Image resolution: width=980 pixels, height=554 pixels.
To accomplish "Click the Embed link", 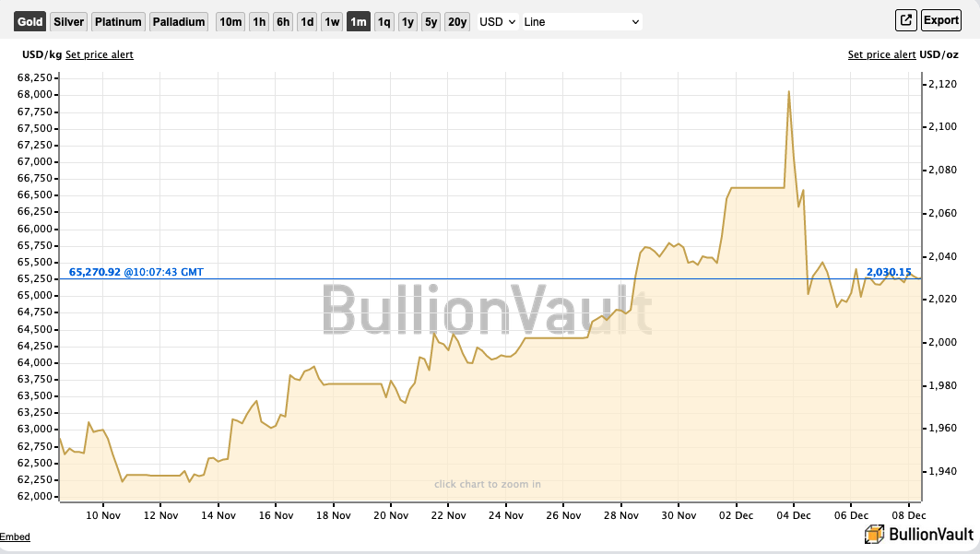I will (15, 536).
